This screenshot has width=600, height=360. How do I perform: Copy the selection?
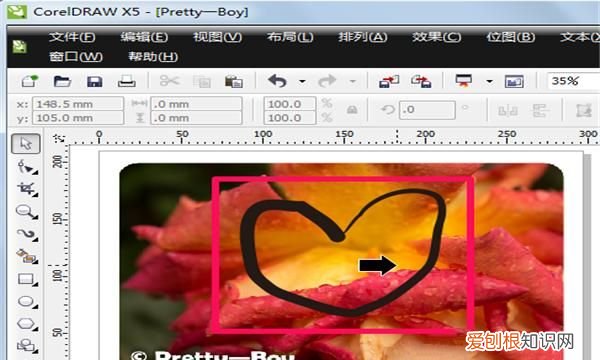coord(202,81)
